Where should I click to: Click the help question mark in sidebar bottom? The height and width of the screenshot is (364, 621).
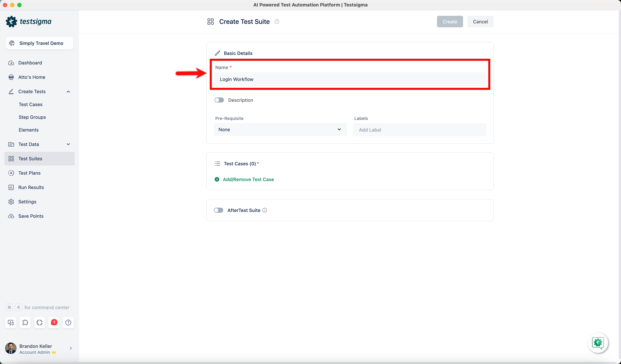point(68,322)
